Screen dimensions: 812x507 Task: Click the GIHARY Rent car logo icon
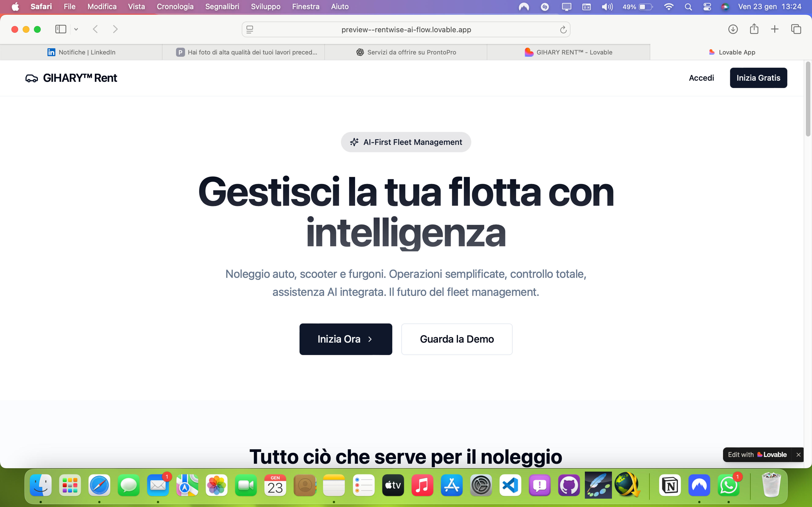tap(32, 78)
